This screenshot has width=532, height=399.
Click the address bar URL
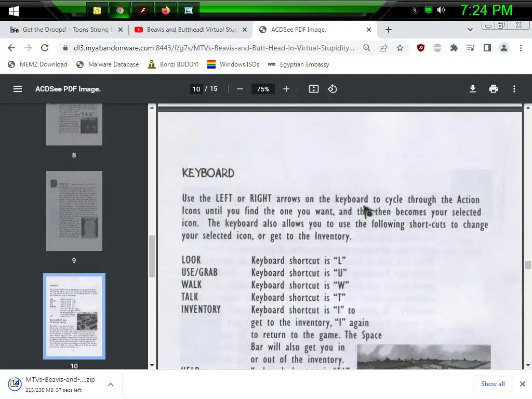tap(214, 48)
